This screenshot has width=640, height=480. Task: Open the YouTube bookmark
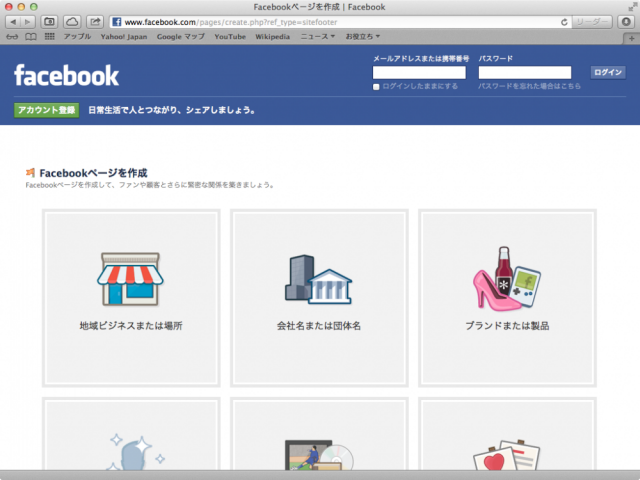point(230,37)
